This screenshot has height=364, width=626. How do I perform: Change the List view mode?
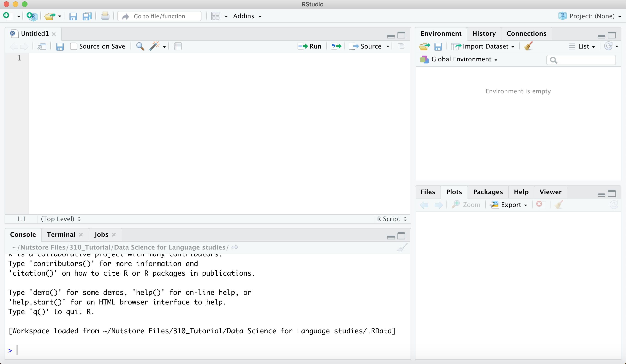(x=582, y=46)
